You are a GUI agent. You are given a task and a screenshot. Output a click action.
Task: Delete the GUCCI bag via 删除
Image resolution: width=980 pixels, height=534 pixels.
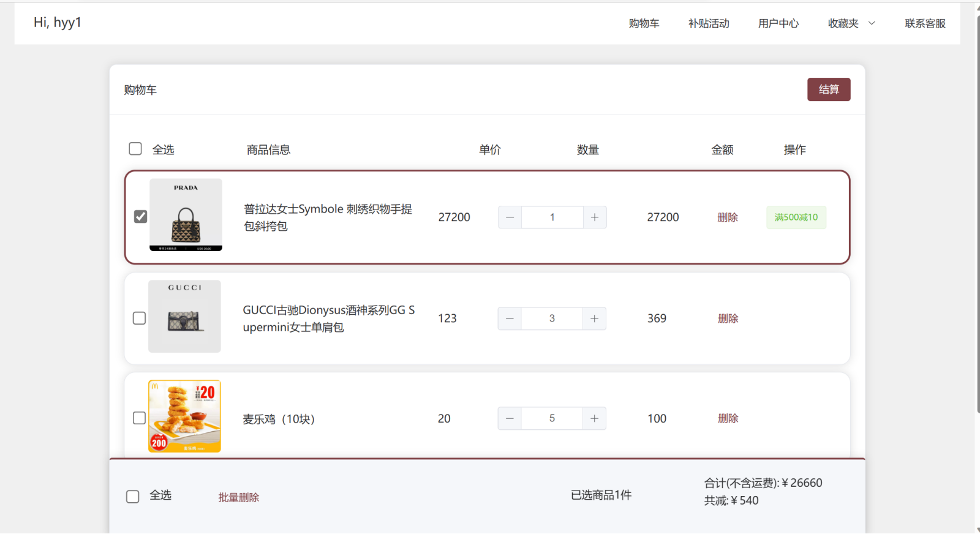[728, 318]
